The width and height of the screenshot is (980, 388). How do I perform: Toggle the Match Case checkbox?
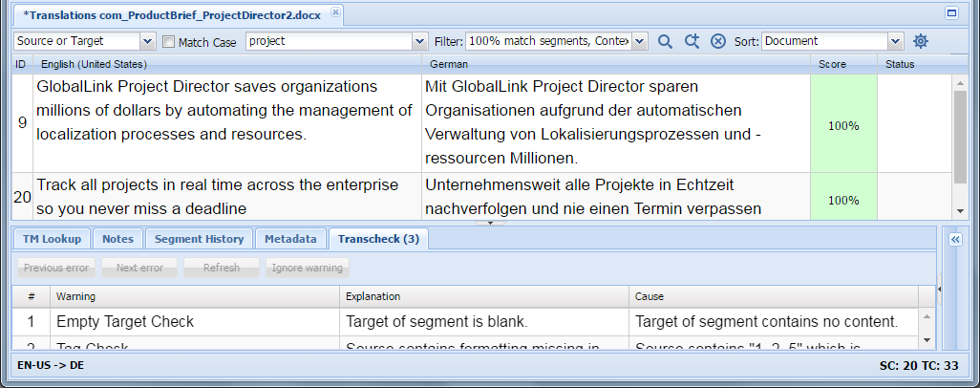click(168, 42)
